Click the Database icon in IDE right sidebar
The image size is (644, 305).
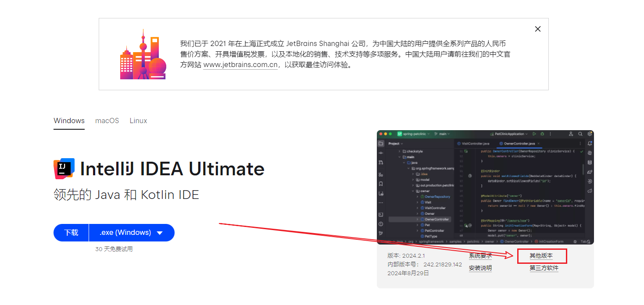[x=590, y=162]
